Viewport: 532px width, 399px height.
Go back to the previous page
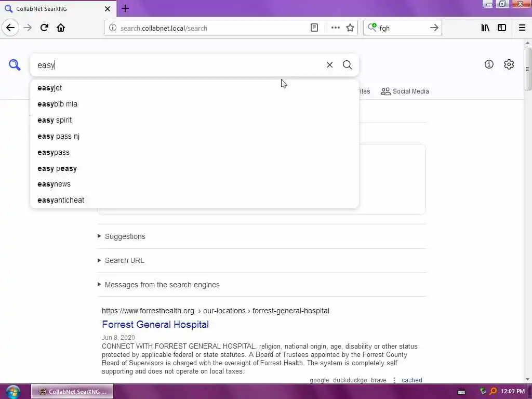point(10,28)
